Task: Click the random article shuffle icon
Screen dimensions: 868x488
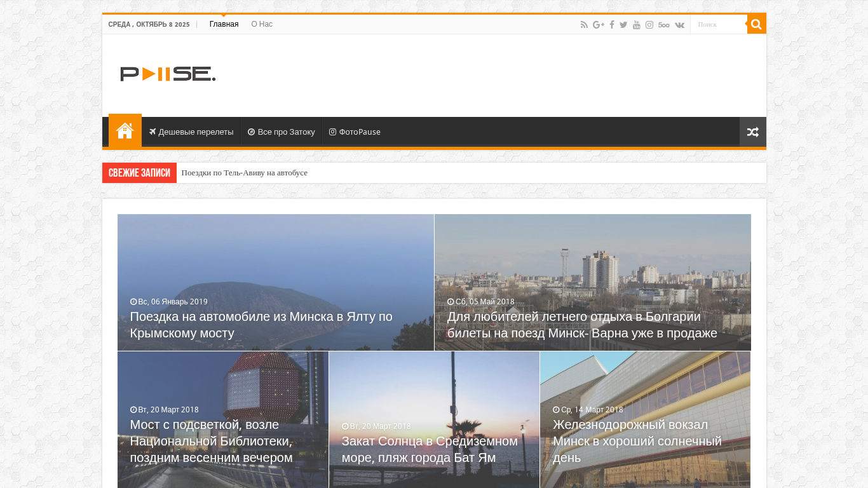Action: pyautogui.click(x=752, y=132)
